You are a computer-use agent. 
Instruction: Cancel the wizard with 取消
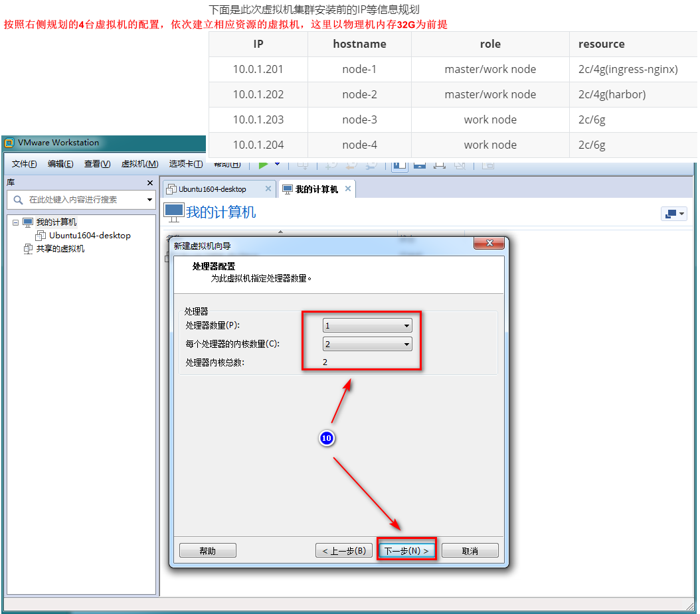coord(470,551)
